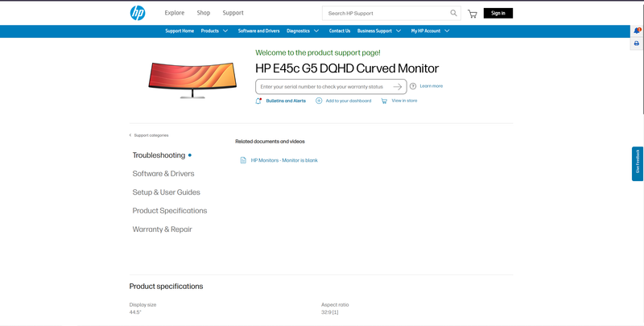Open the Learn more link
644x326 pixels.
click(431, 86)
